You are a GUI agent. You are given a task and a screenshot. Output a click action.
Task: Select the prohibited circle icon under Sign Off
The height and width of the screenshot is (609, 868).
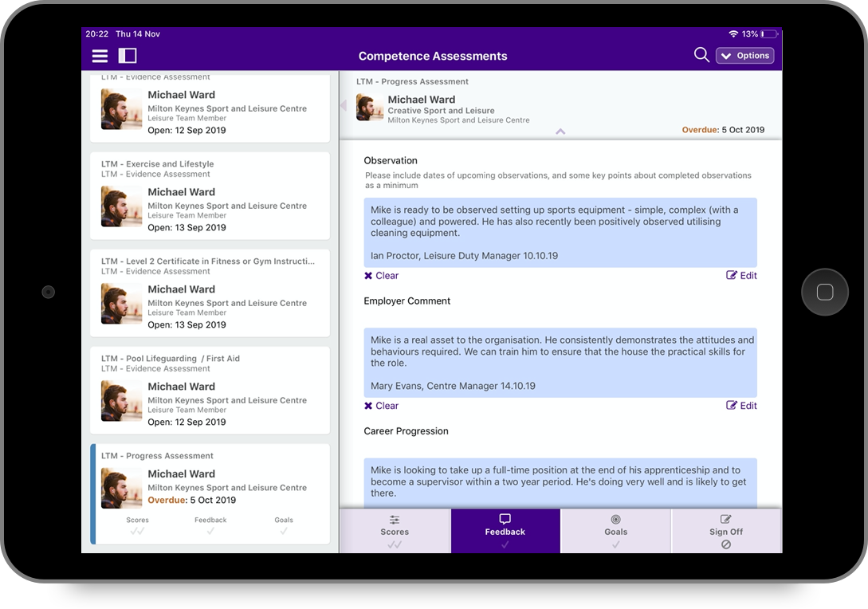(x=726, y=544)
